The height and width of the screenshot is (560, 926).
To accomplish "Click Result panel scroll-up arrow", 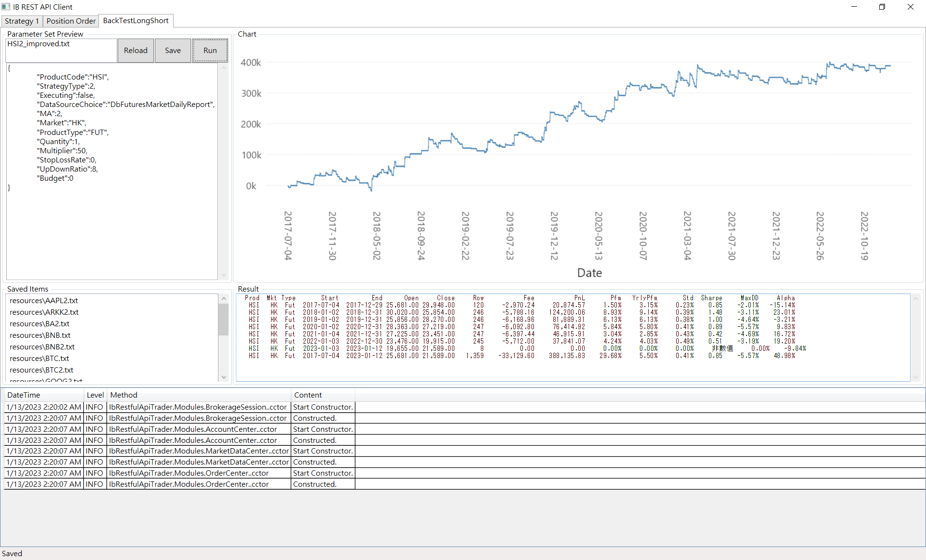I will [916, 299].
